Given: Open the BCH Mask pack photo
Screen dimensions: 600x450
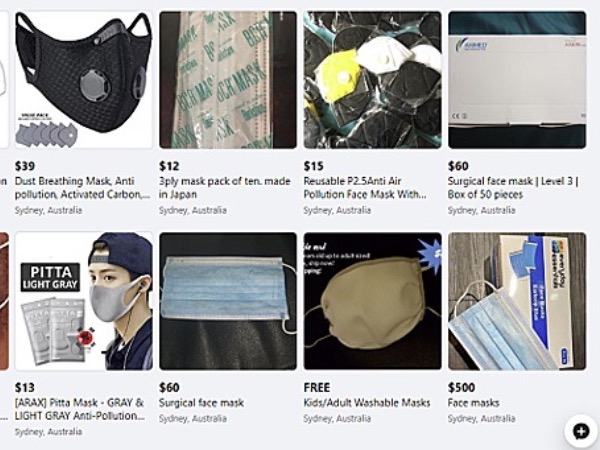Looking at the screenshot, I should point(228,80).
